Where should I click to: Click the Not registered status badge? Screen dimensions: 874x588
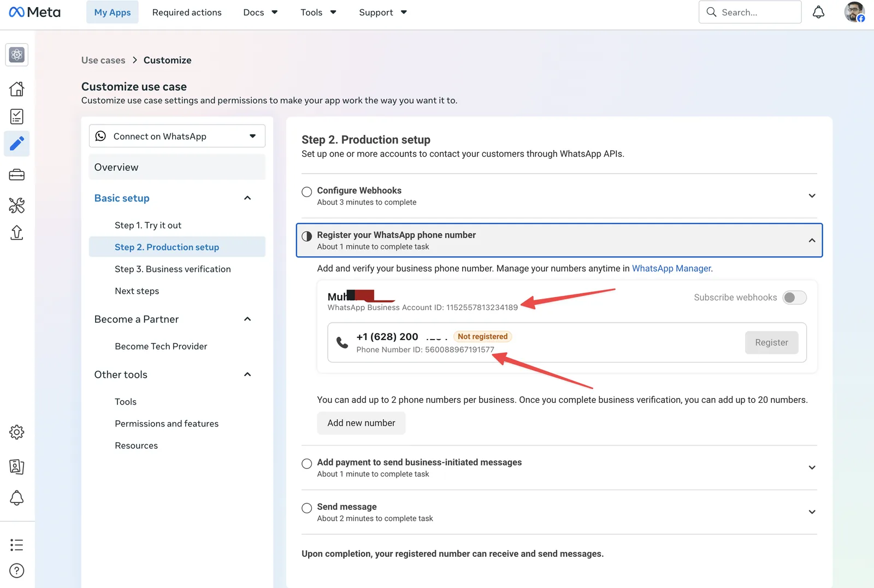[482, 336]
